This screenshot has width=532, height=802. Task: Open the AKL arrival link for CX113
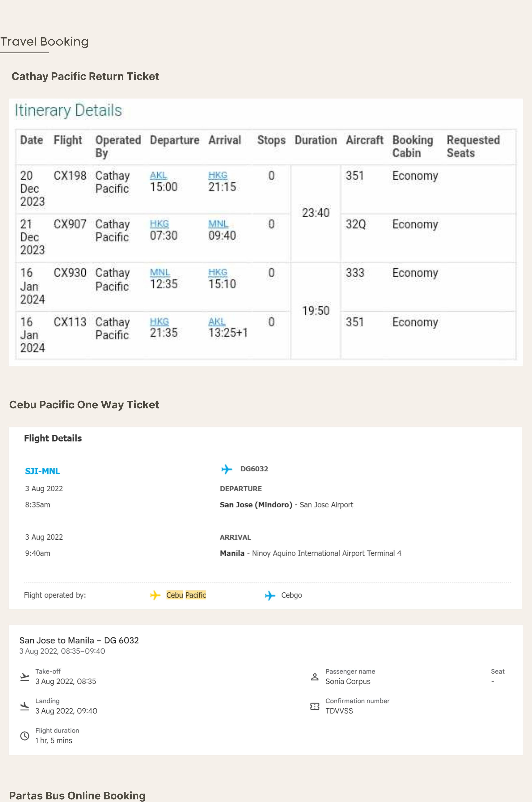pos(217,321)
